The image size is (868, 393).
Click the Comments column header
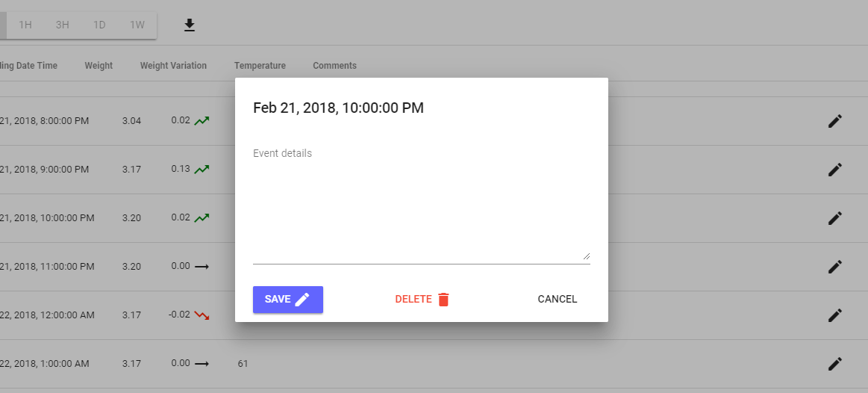click(335, 66)
